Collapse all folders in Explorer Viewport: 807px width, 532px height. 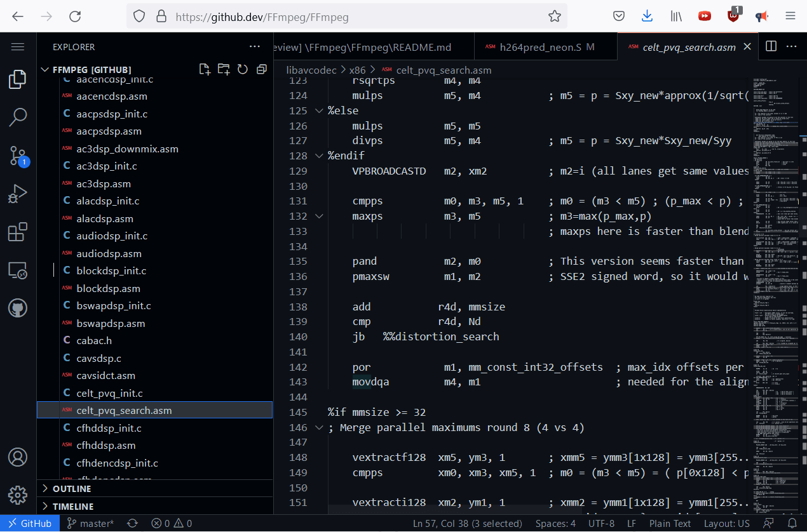(x=261, y=69)
